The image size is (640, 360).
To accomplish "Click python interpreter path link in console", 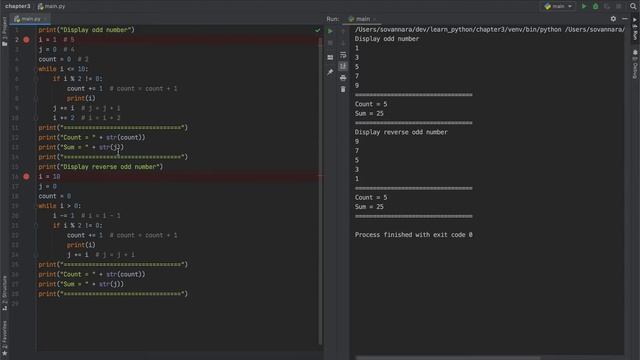I will pos(489,29).
